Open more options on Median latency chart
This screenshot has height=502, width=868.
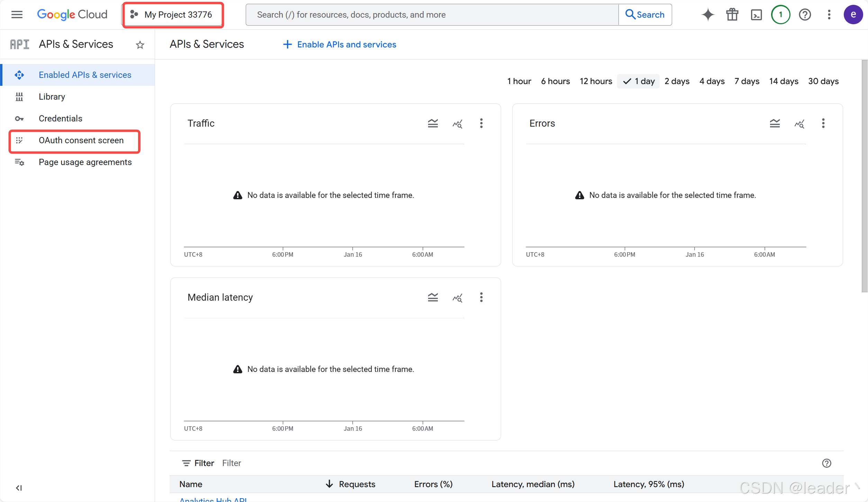481,298
